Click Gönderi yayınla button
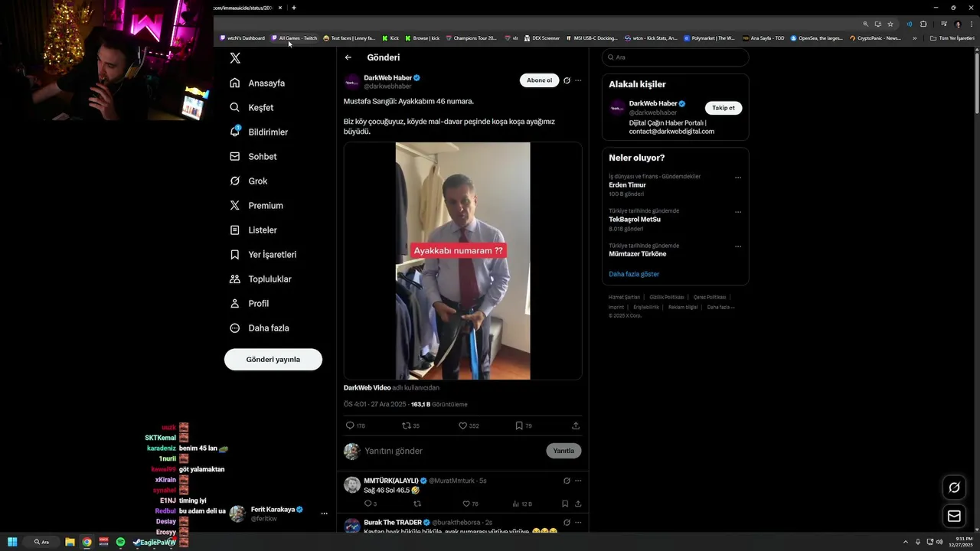 (x=273, y=359)
